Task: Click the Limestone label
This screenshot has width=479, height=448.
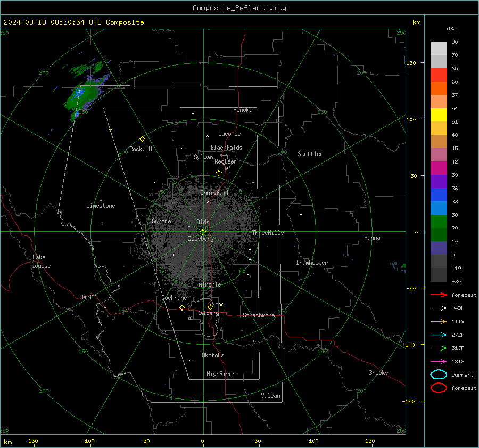Action: (x=101, y=206)
